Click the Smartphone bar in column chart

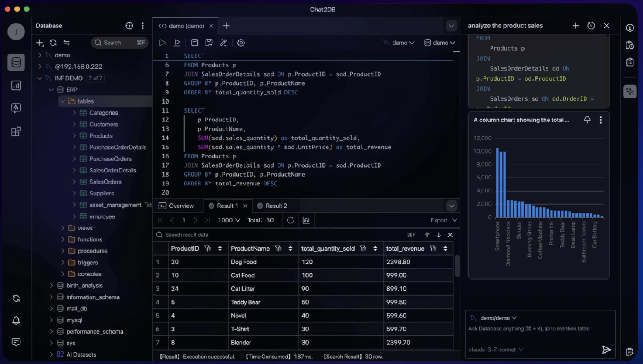coord(497,183)
